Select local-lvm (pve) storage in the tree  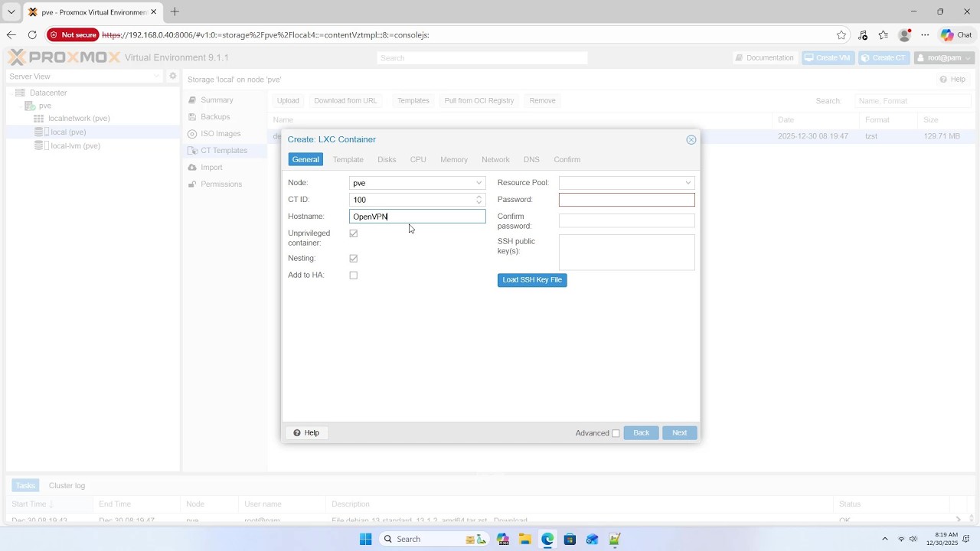pyautogui.click(x=75, y=146)
